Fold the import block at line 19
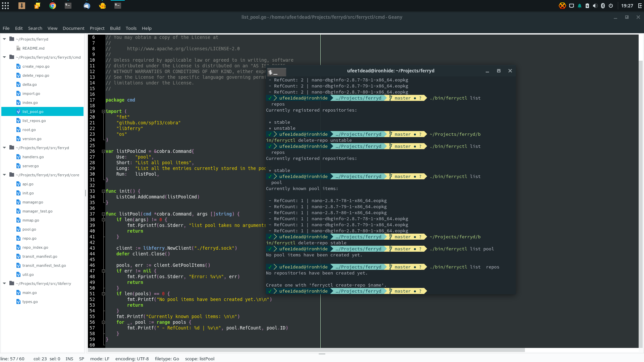 tap(103, 111)
